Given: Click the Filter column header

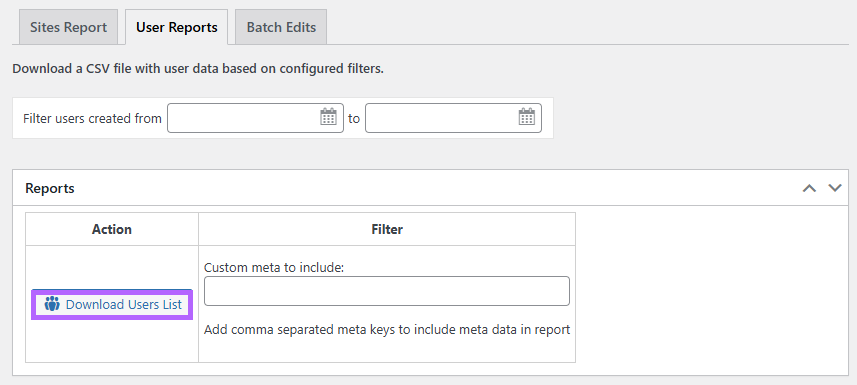Looking at the screenshot, I should pyautogui.click(x=387, y=229).
